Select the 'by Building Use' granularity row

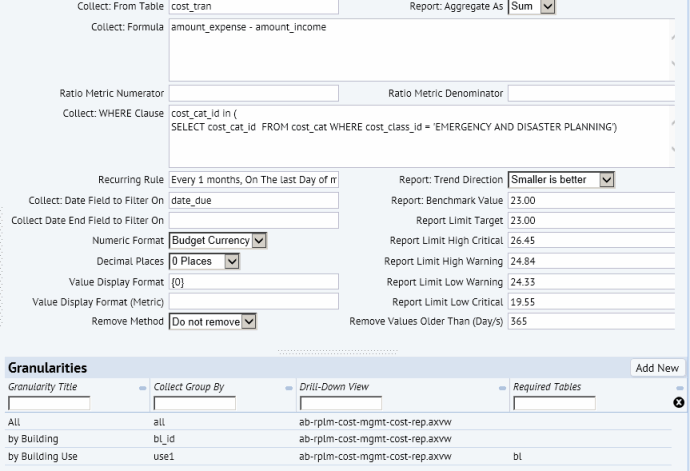tap(42, 456)
